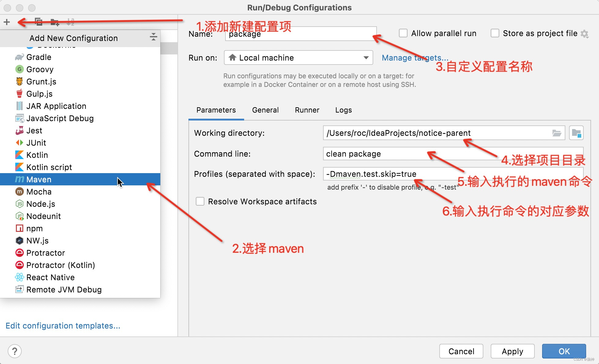Click the gear icon beside Store as project file
599x364 pixels.
coord(585,34)
